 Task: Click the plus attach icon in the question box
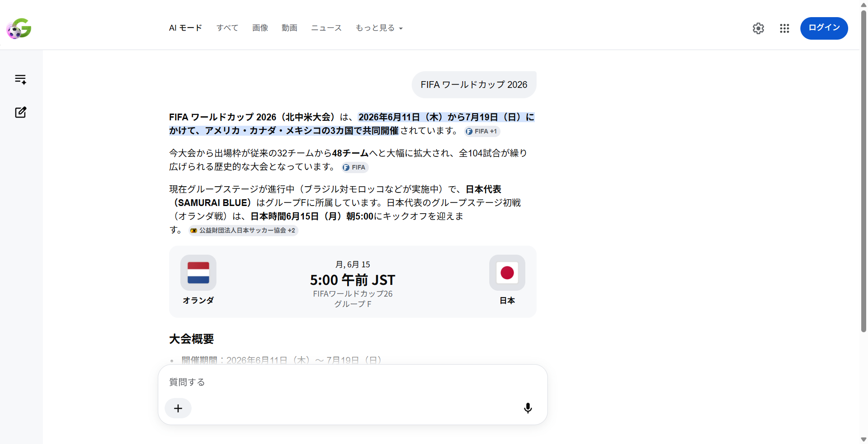pyautogui.click(x=178, y=408)
